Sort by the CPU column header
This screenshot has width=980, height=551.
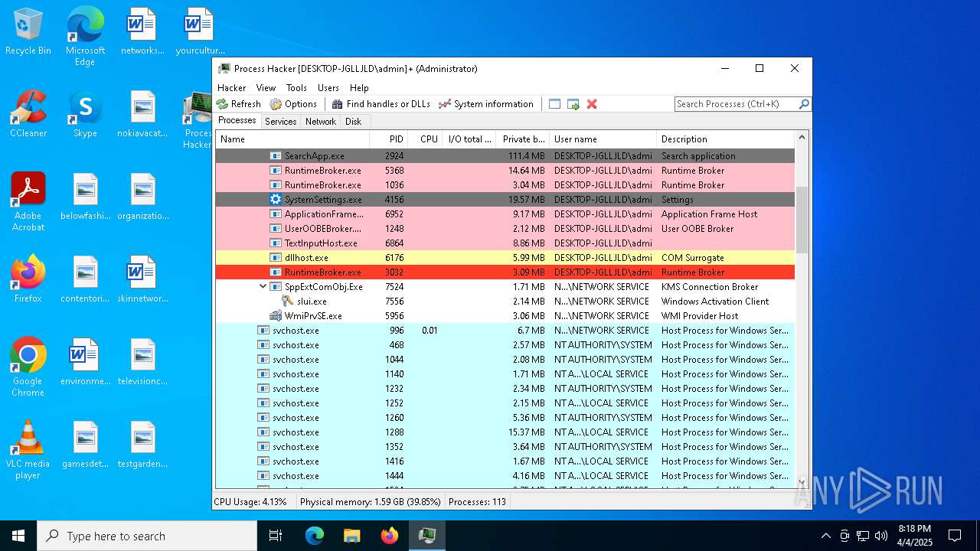tap(425, 139)
